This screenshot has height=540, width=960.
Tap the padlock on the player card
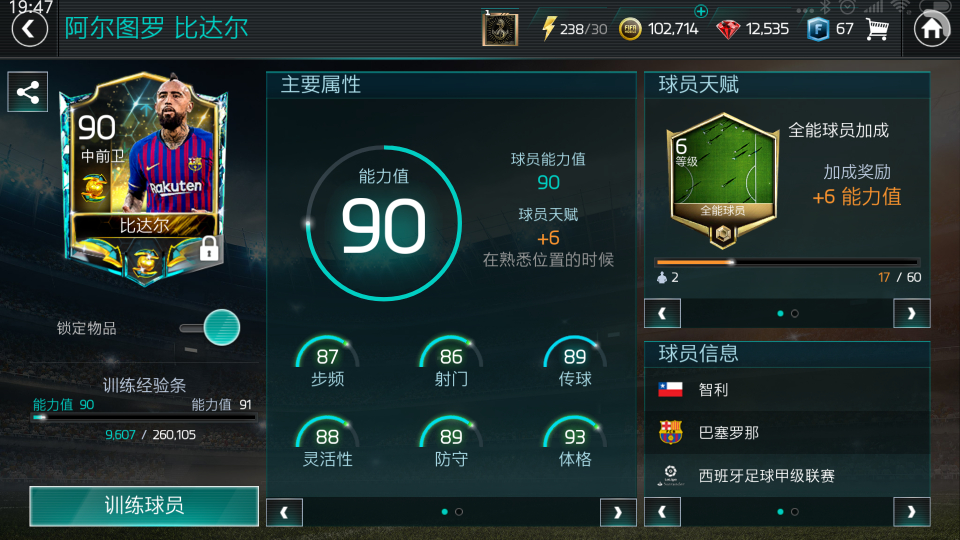(x=209, y=249)
